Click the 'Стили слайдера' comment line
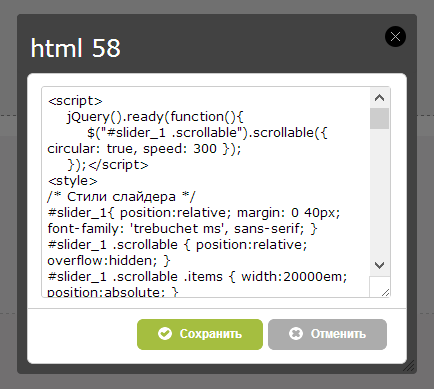This screenshot has width=434, height=389. click(x=121, y=197)
